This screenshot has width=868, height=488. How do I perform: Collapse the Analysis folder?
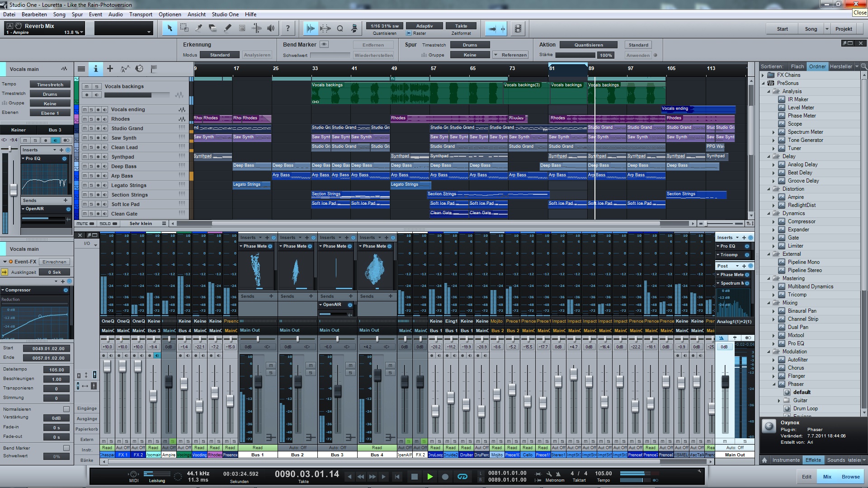(x=769, y=91)
